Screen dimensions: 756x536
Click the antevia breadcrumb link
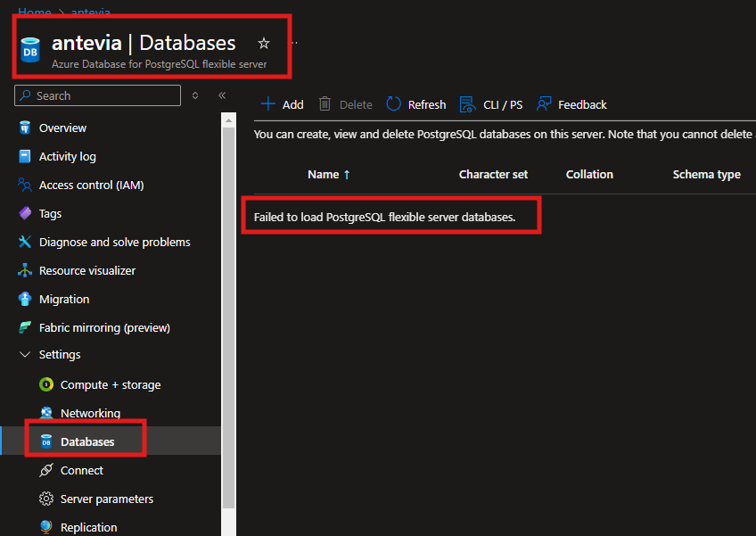coord(91,11)
